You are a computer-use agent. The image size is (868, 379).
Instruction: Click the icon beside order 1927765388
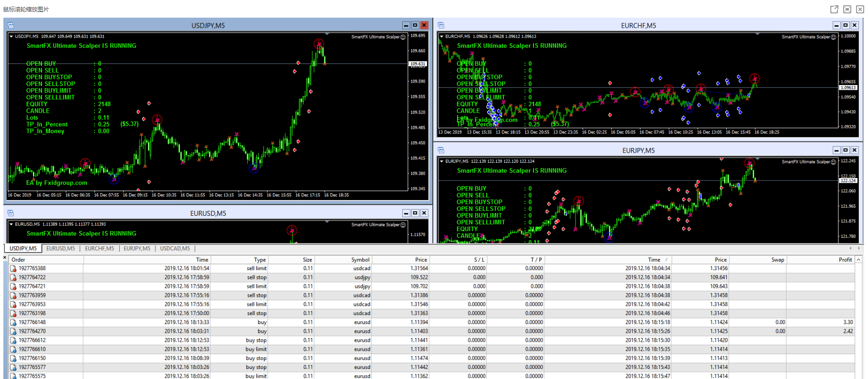tap(13, 269)
